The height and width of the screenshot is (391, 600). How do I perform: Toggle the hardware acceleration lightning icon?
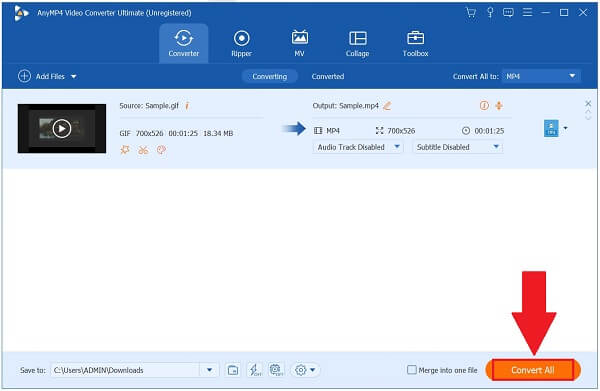(x=255, y=370)
